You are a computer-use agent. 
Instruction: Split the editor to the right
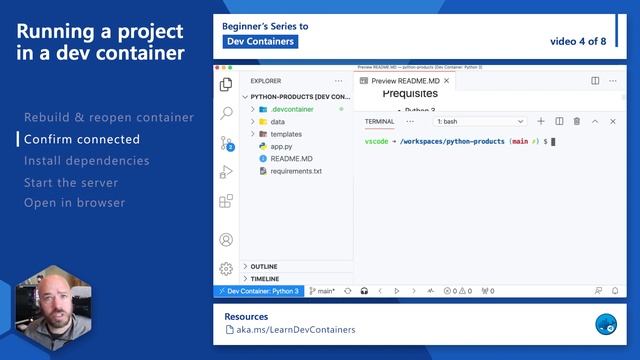[595, 81]
